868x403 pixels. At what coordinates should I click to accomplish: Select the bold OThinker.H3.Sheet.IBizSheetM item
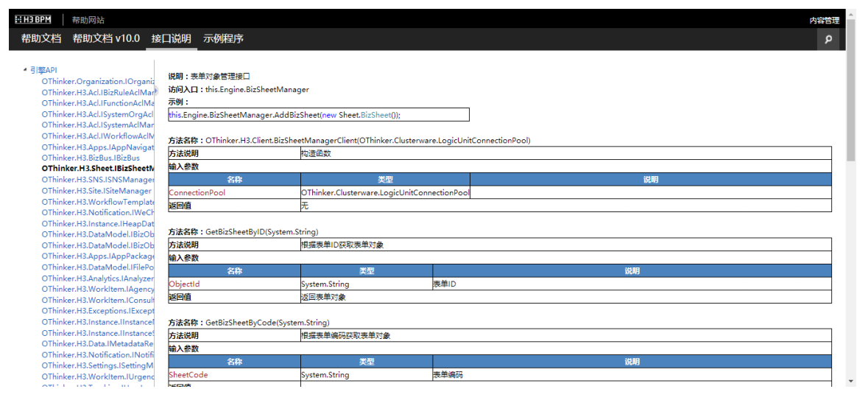pos(97,169)
